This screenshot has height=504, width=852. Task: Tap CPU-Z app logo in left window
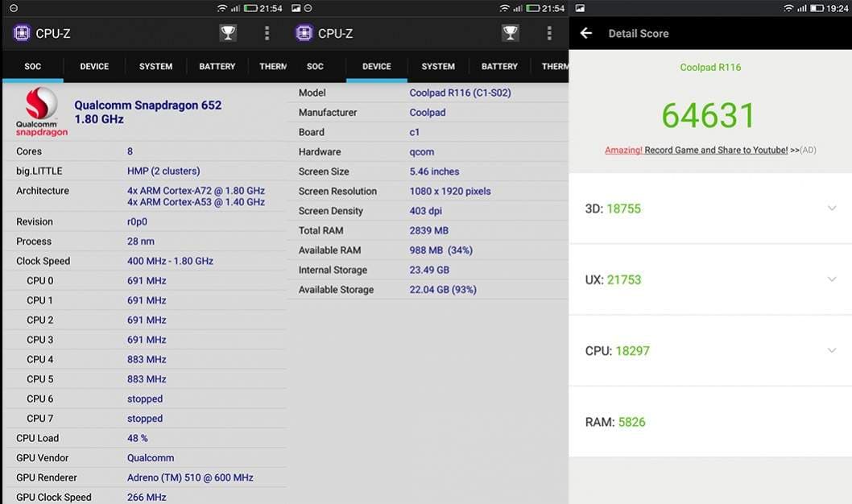click(22, 33)
